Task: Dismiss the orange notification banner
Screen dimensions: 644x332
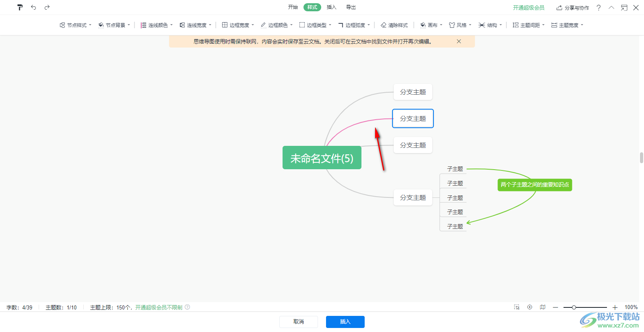Action: click(459, 41)
